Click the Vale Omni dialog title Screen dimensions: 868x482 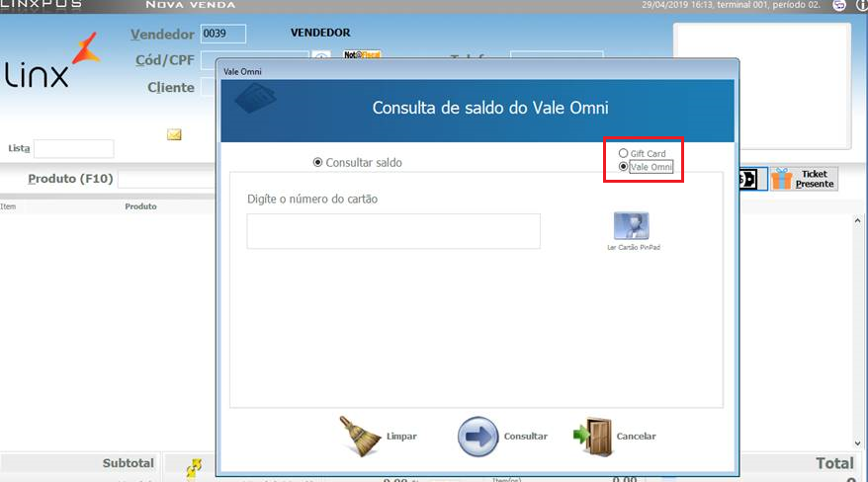tap(242, 71)
